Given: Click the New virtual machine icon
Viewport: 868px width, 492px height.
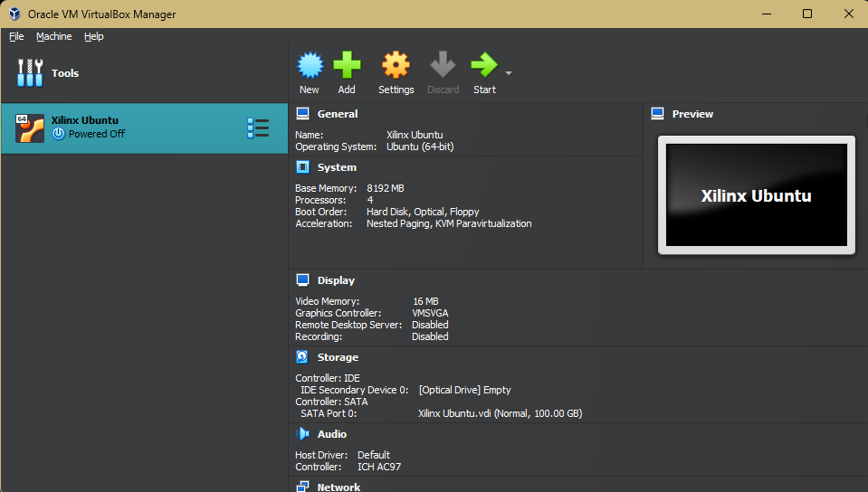Looking at the screenshot, I should pos(310,65).
